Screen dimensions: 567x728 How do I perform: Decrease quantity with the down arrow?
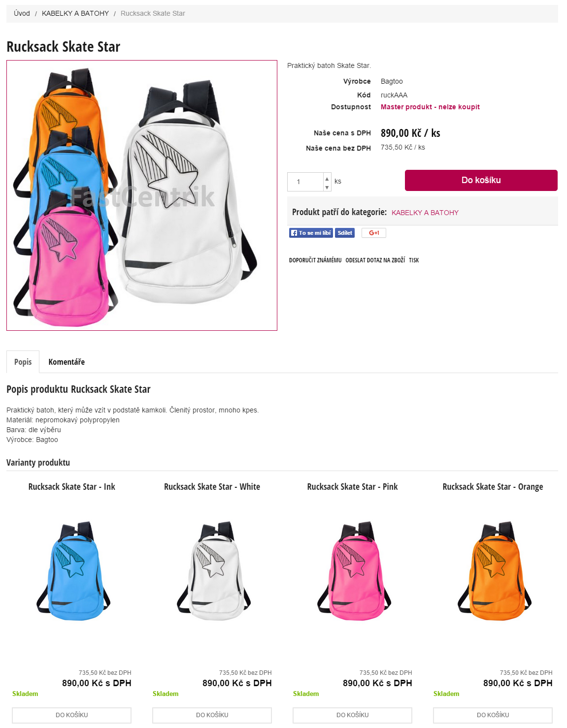pos(327,188)
